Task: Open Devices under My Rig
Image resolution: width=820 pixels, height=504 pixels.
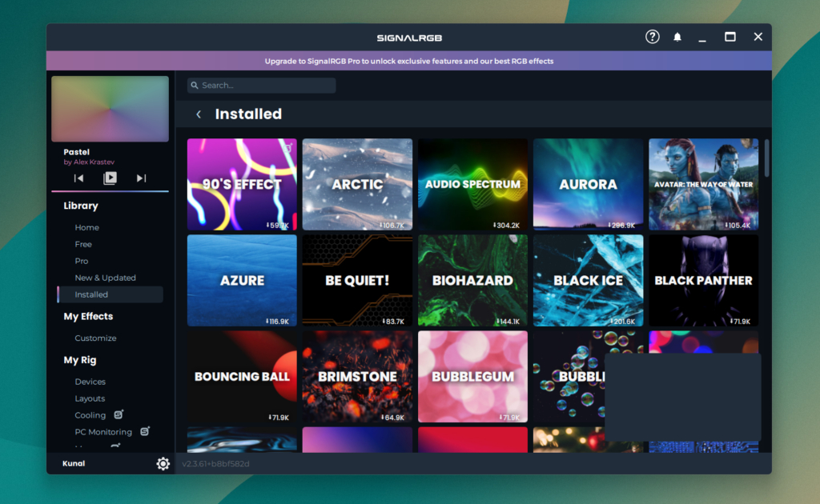Action: tap(90, 382)
